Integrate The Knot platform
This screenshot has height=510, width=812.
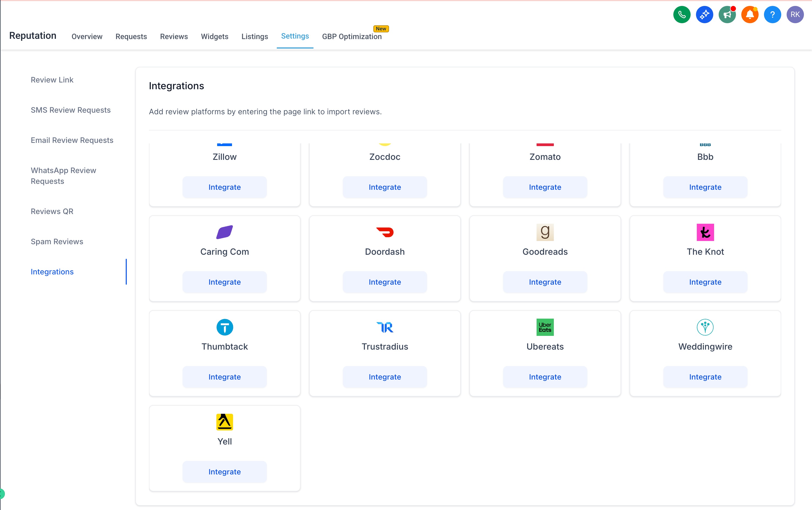pyautogui.click(x=705, y=282)
